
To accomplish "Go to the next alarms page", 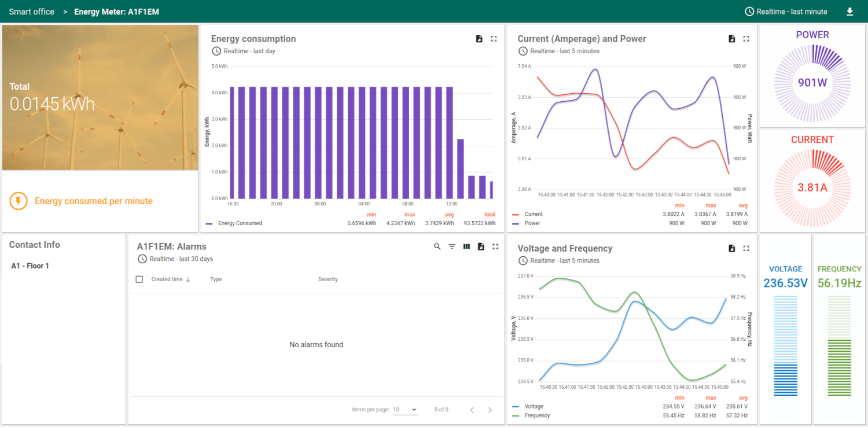I will [490, 410].
